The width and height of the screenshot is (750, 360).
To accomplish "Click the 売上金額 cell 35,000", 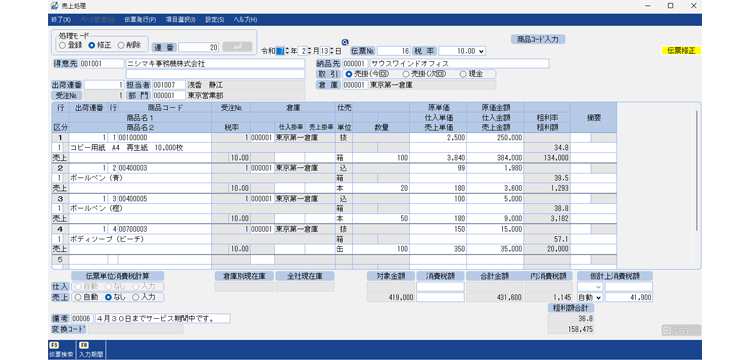I will point(495,249).
